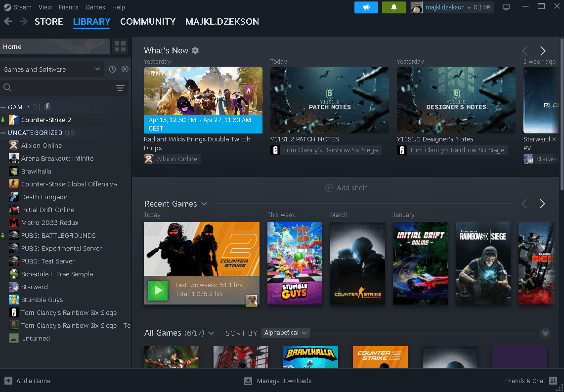Click the library vertical scrollbar
The width and height of the screenshot is (564, 392).
click(562, 113)
